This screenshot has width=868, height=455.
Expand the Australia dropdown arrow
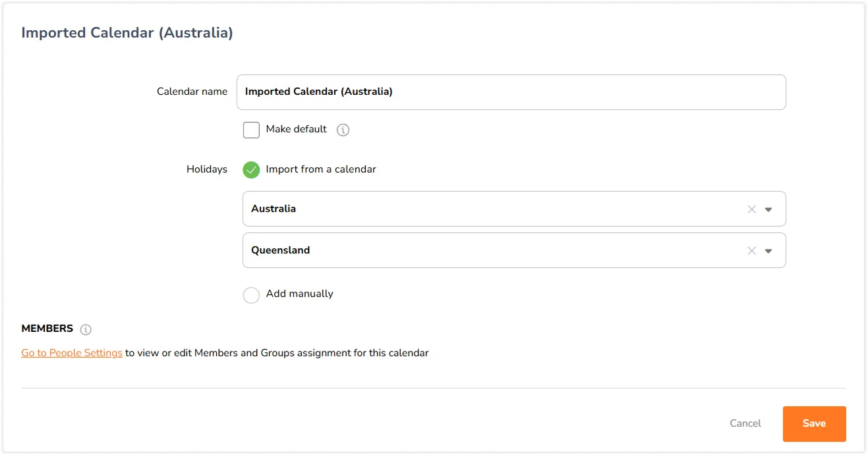[768, 209]
